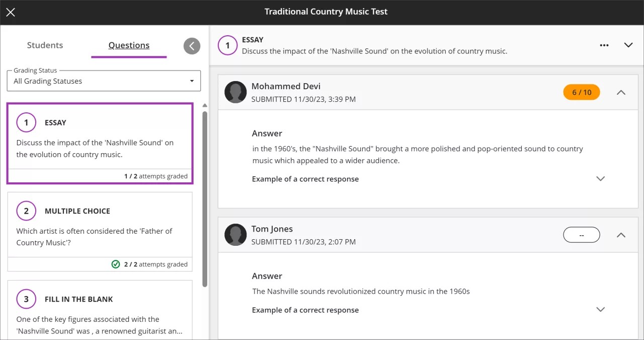
Task: Collapse the questions side panel with the circular arrow
Action: coord(192,46)
